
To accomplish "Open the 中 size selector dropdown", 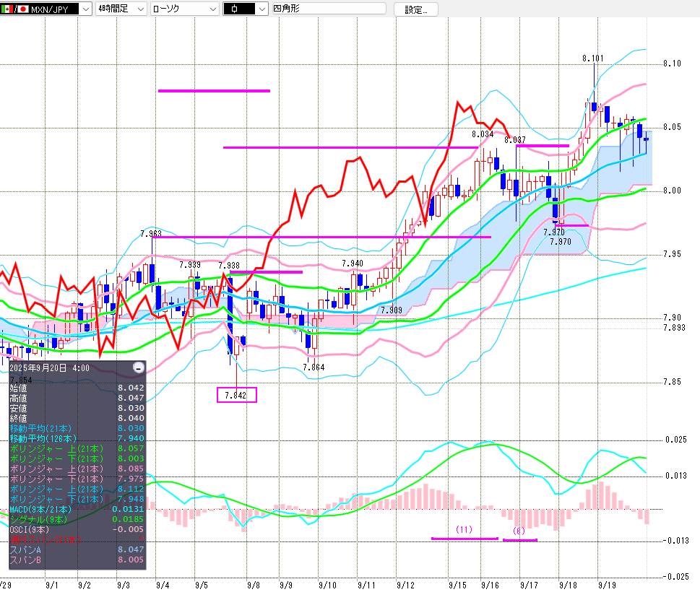I will click(x=261, y=9).
